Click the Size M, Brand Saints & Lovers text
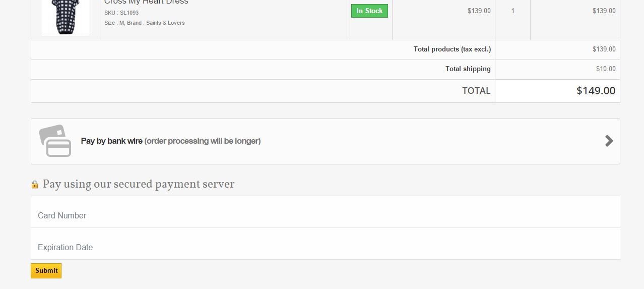This screenshot has height=289, width=644. pyautogui.click(x=145, y=23)
